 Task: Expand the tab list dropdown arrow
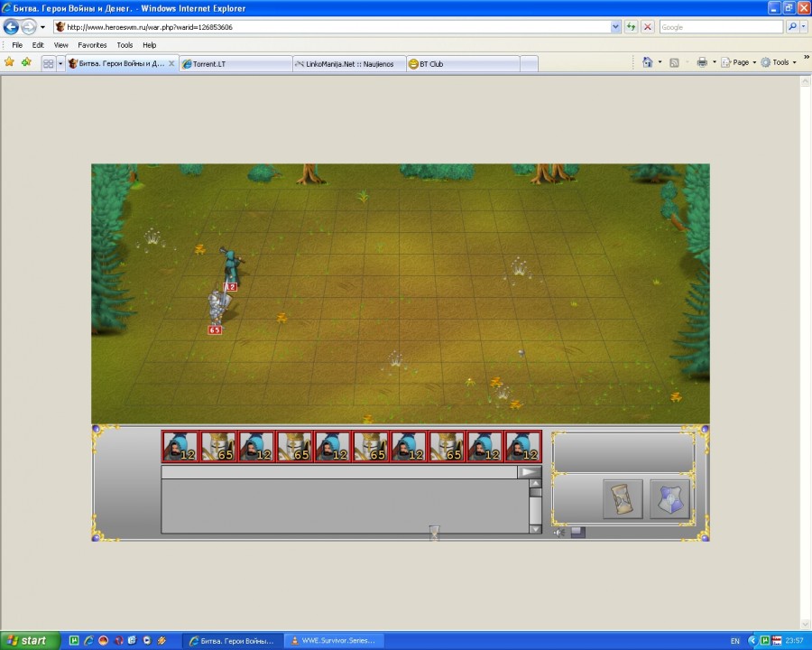pos(60,64)
